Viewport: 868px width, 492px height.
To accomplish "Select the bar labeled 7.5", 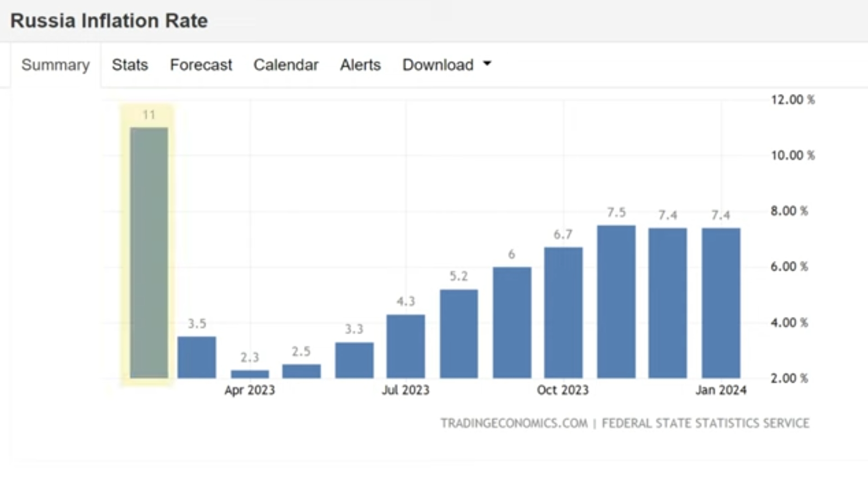I will tap(616, 301).
